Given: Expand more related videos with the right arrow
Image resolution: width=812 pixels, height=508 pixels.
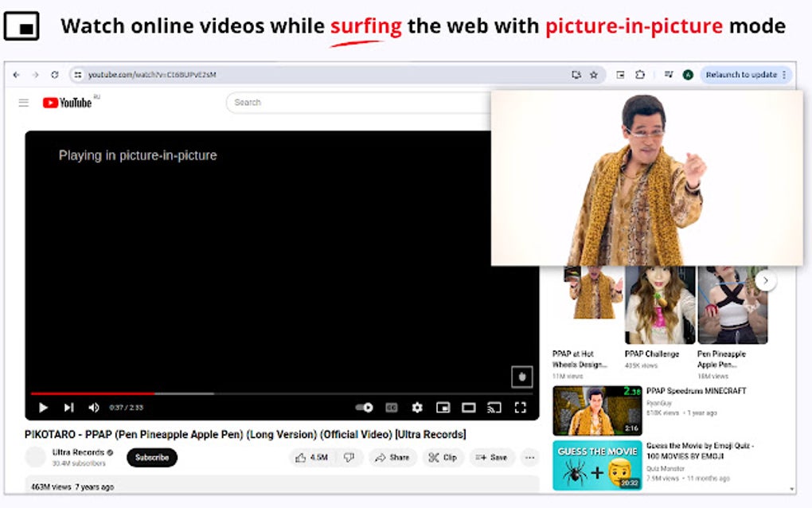Looking at the screenshot, I should point(765,280).
